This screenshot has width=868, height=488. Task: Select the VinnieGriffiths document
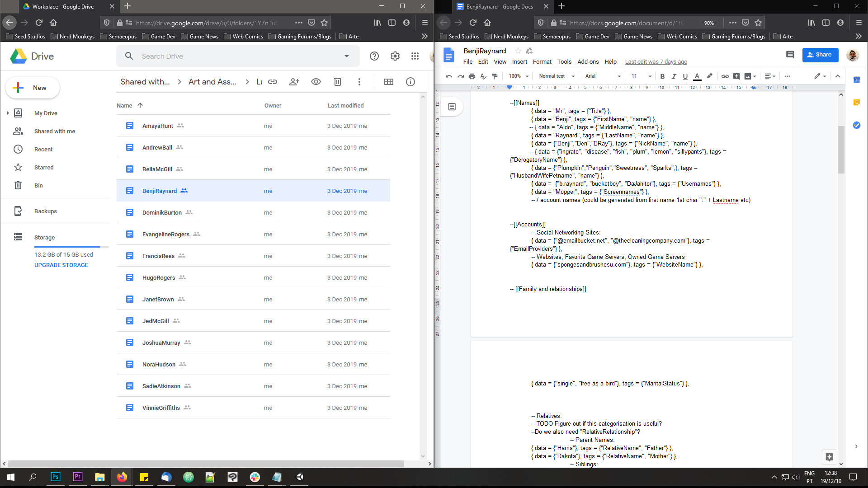coord(253,408)
